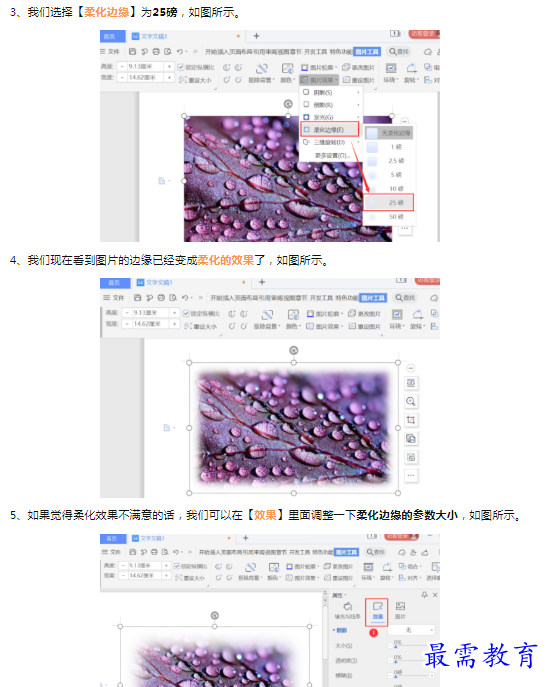Open 查找 search in step 3 screenshot
This screenshot has width=546, height=687.
click(399, 52)
